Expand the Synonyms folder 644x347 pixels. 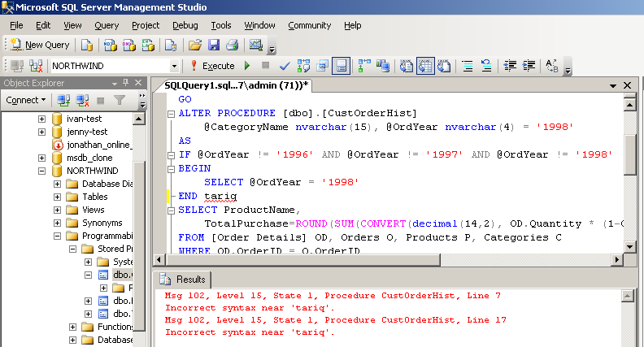(57, 223)
